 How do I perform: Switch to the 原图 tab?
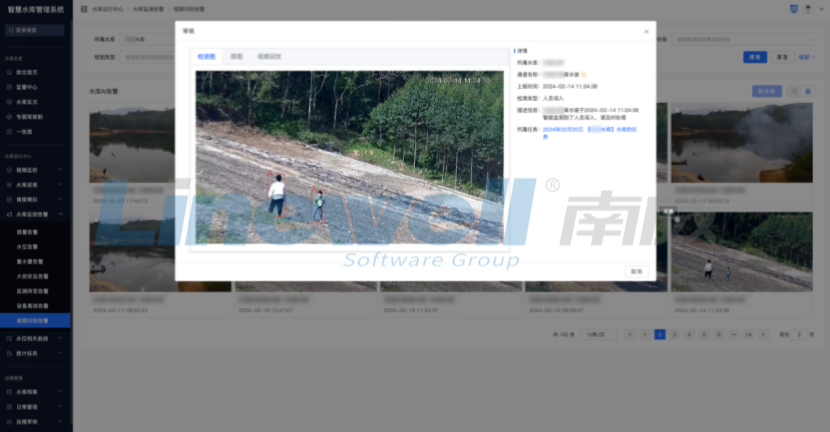click(x=235, y=57)
